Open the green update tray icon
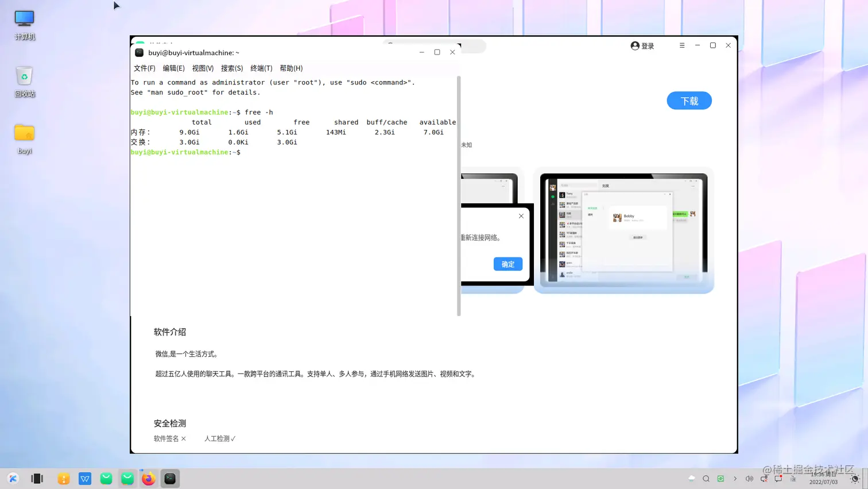This screenshot has height=489, width=868. pyautogui.click(x=720, y=479)
